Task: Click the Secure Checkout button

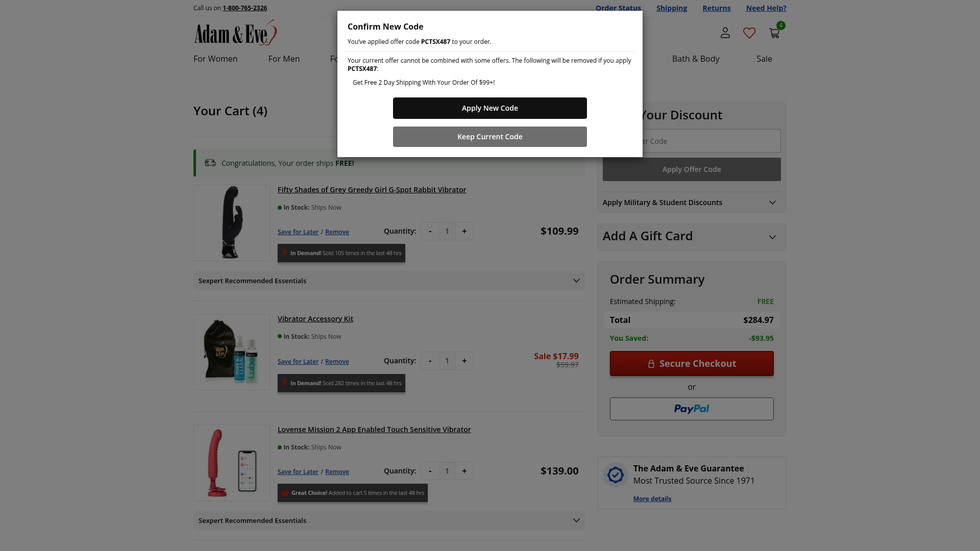Action: 692,363
